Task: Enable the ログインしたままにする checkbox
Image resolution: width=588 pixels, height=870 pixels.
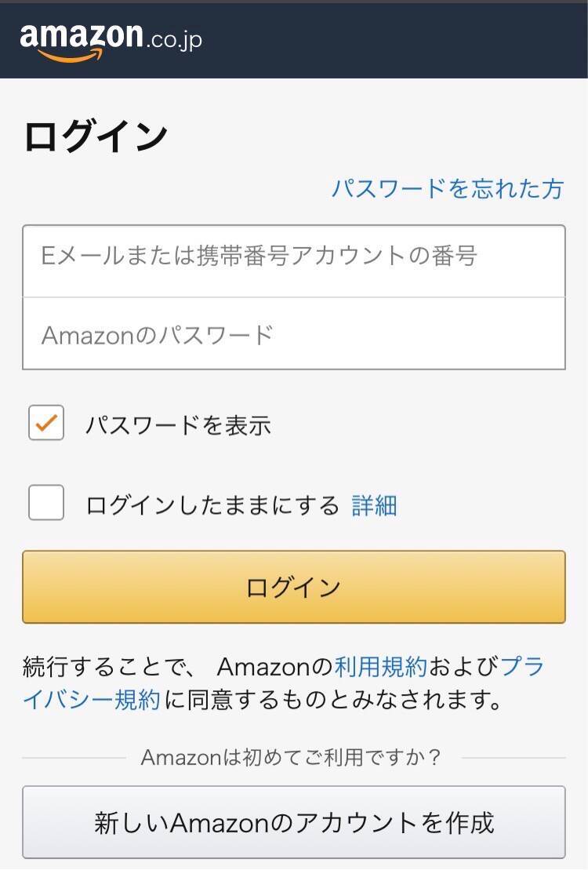Action: coord(46,503)
